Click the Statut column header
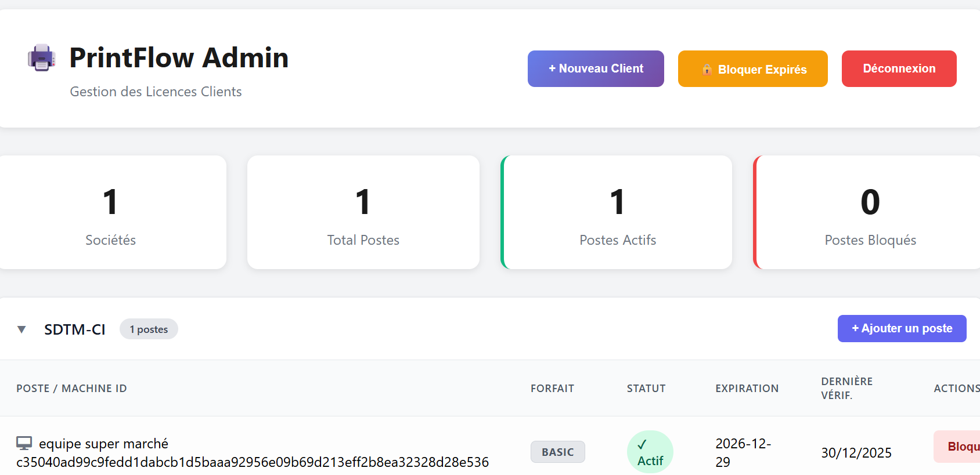 (646, 389)
